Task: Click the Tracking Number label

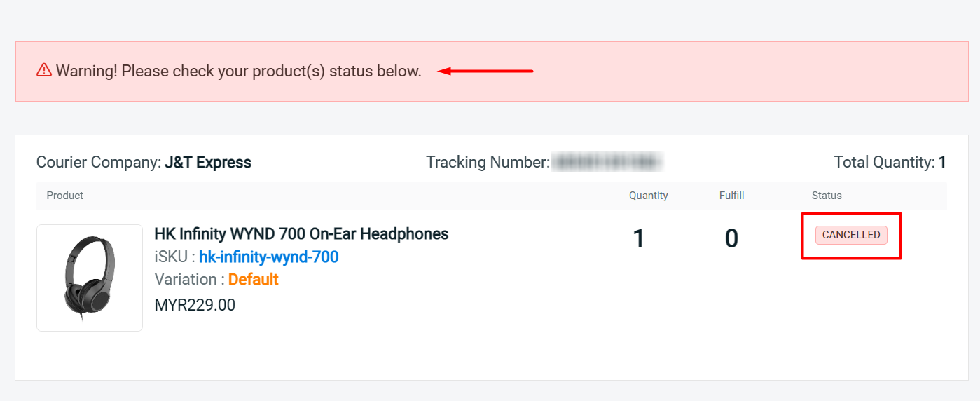Action: [487, 163]
